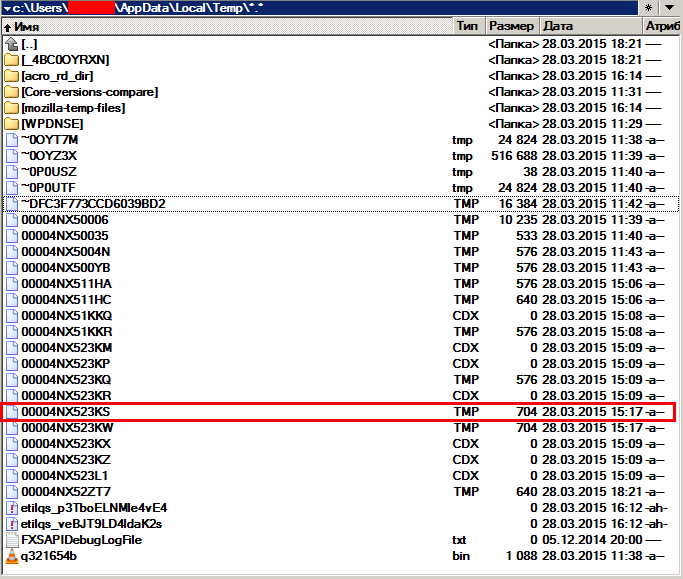683x579 pixels.
Task: Select the _4BC0OYRXN folder icon
Action: (11, 60)
